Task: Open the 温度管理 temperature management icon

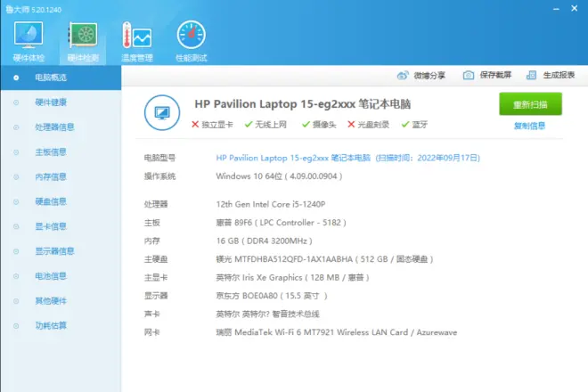Action: [x=137, y=35]
